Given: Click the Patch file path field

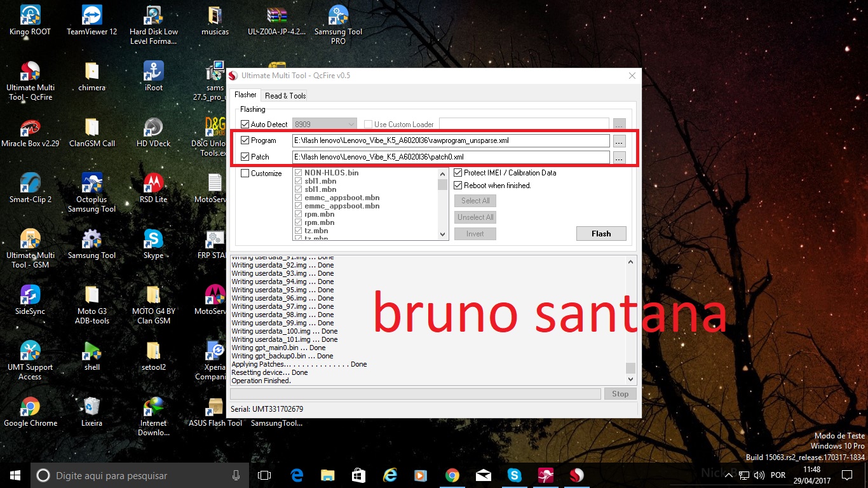Looking at the screenshot, I should (x=451, y=157).
